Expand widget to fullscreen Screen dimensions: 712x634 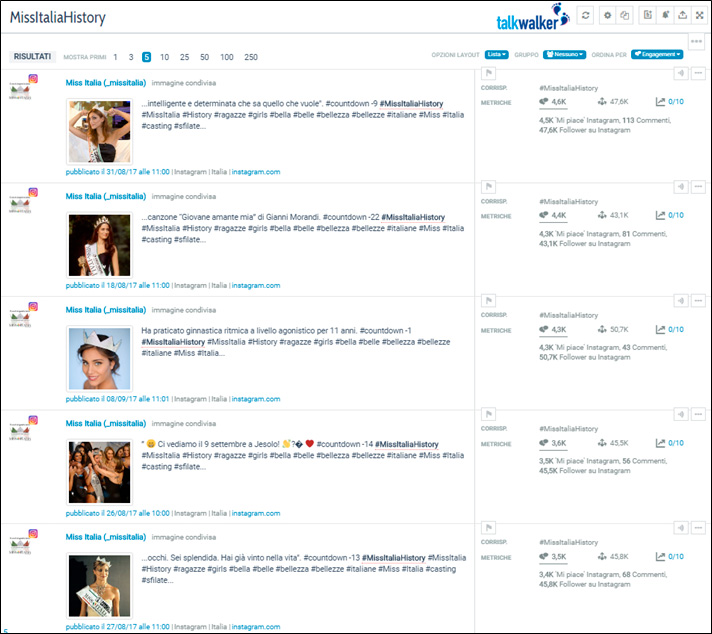pyautogui.click(x=700, y=15)
